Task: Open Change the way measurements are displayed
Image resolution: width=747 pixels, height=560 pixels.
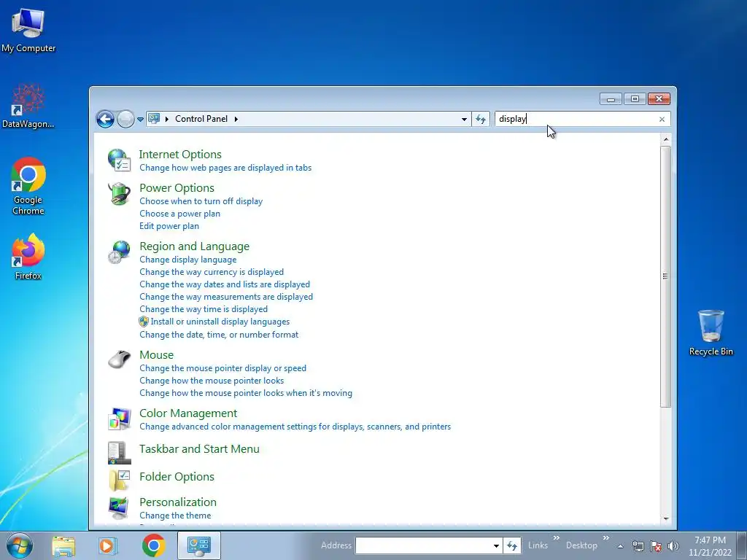Action: point(226,297)
